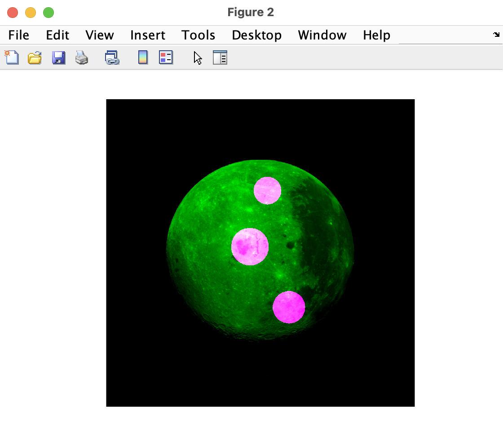Open the Help menu
Image resolution: width=503 pixels, height=448 pixels.
tap(377, 35)
